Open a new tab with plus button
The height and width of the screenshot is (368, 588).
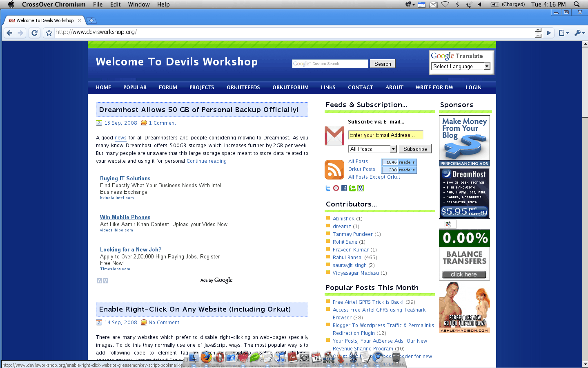[91, 20]
